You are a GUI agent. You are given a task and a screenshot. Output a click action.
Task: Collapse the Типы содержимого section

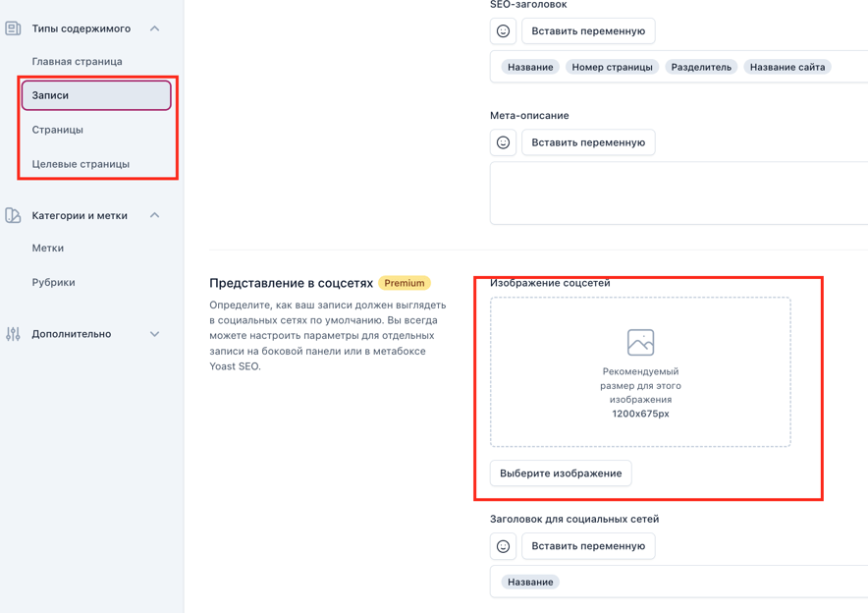(x=154, y=28)
